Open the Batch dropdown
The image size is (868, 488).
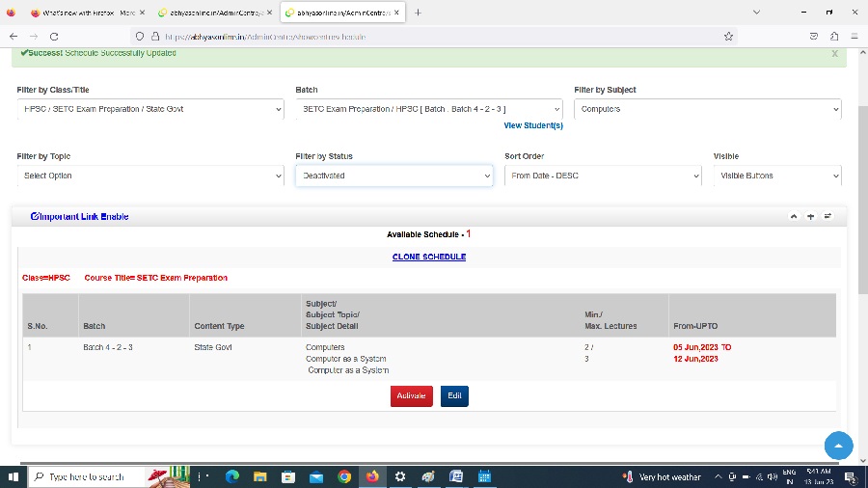(428, 110)
